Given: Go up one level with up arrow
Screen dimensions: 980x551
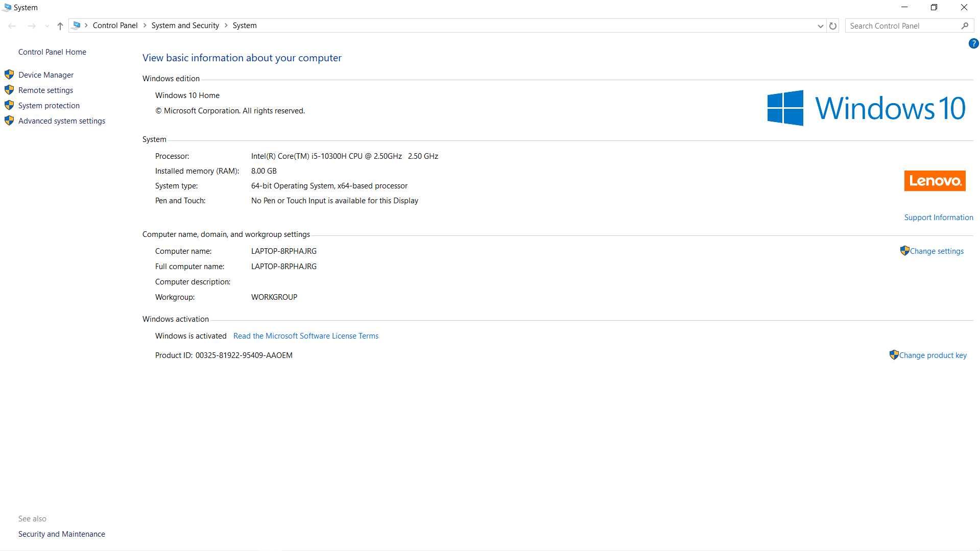Looking at the screenshot, I should [x=60, y=26].
